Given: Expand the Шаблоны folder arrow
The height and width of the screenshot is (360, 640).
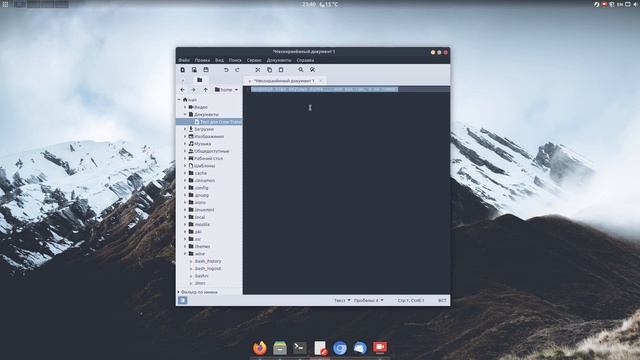Looking at the screenshot, I should coord(185,166).
